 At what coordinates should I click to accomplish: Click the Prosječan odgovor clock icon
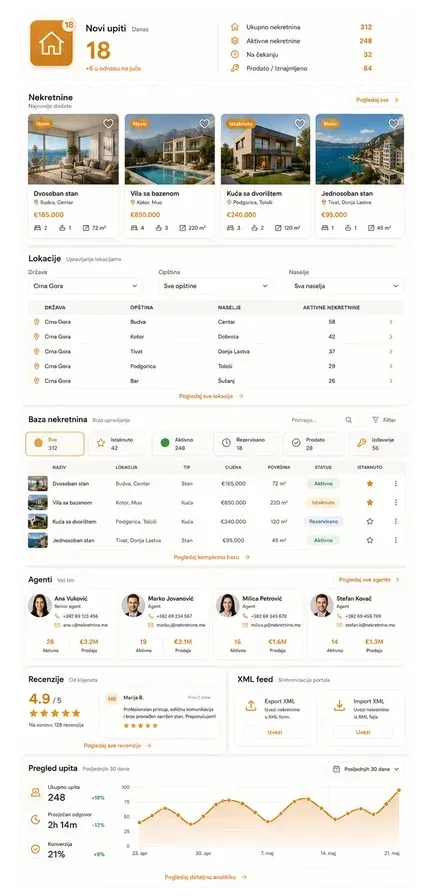[35, 820]
